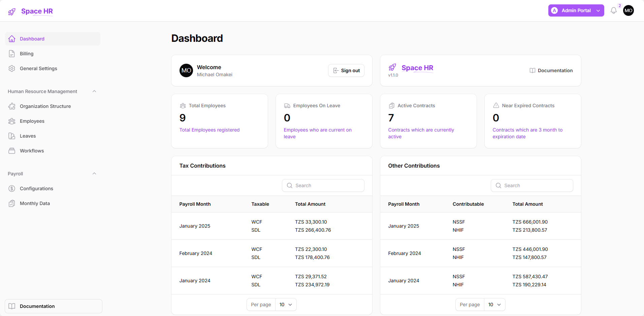Click the Taxable column header

coord(260,204)
